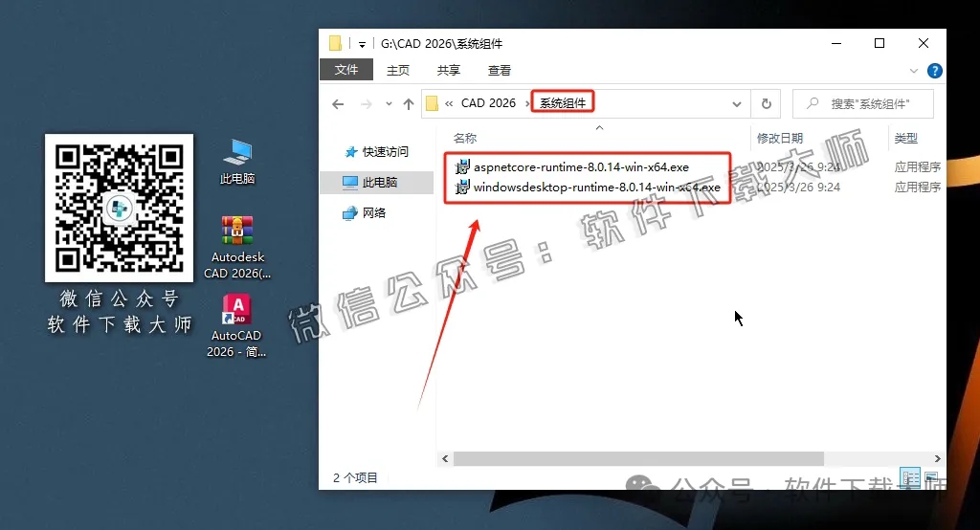The image size is (980, 530).
Task: Click the address bar folder icon
Action: (432, 103)
